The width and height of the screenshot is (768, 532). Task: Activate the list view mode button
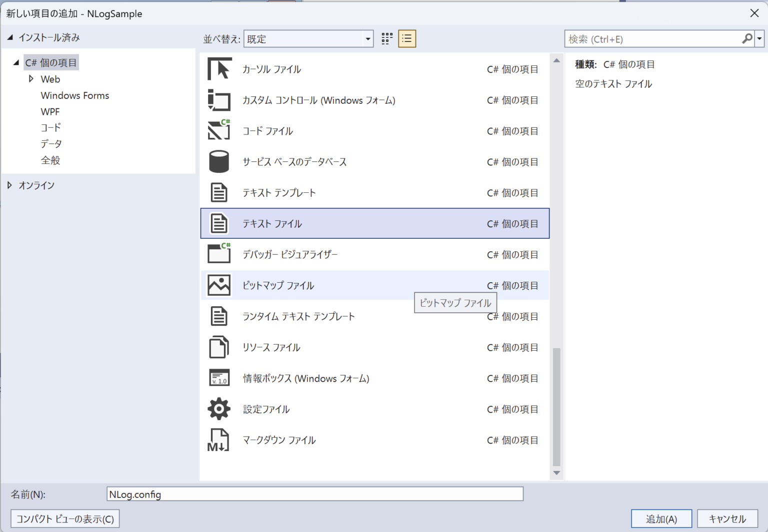tap(406, 38)
